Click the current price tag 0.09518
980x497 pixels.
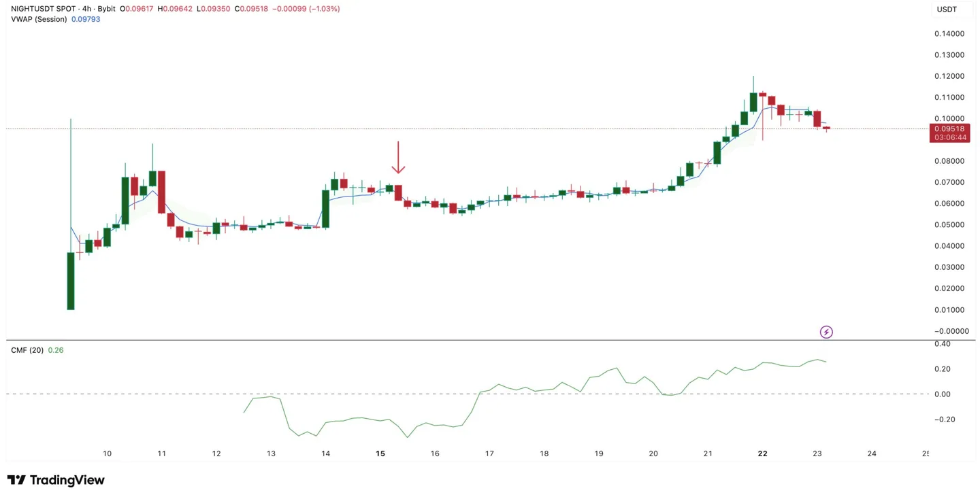pos(949,128)
